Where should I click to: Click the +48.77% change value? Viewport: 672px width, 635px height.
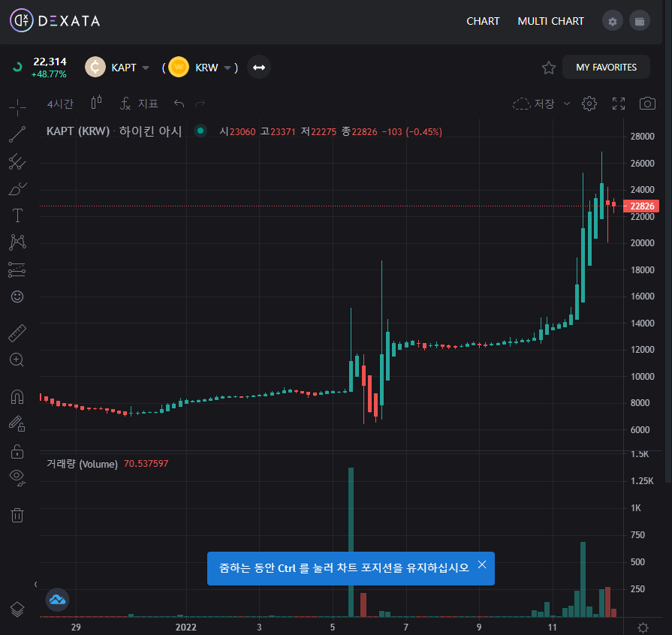[x=49, y=74]
